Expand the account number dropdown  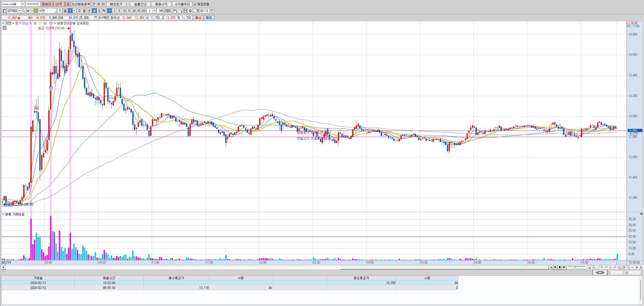[23, 4]
